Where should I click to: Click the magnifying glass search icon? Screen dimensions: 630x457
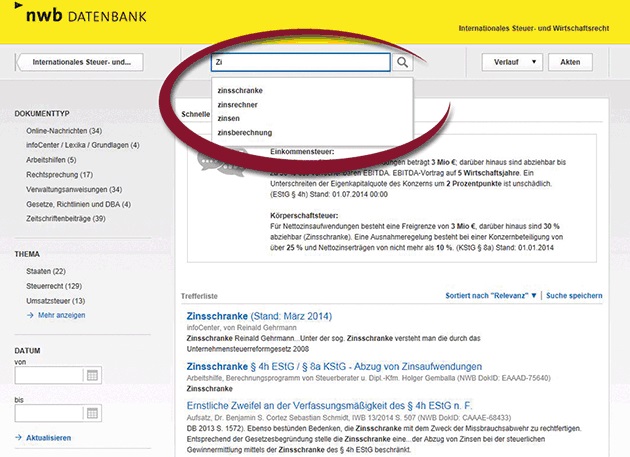[402, 62]
